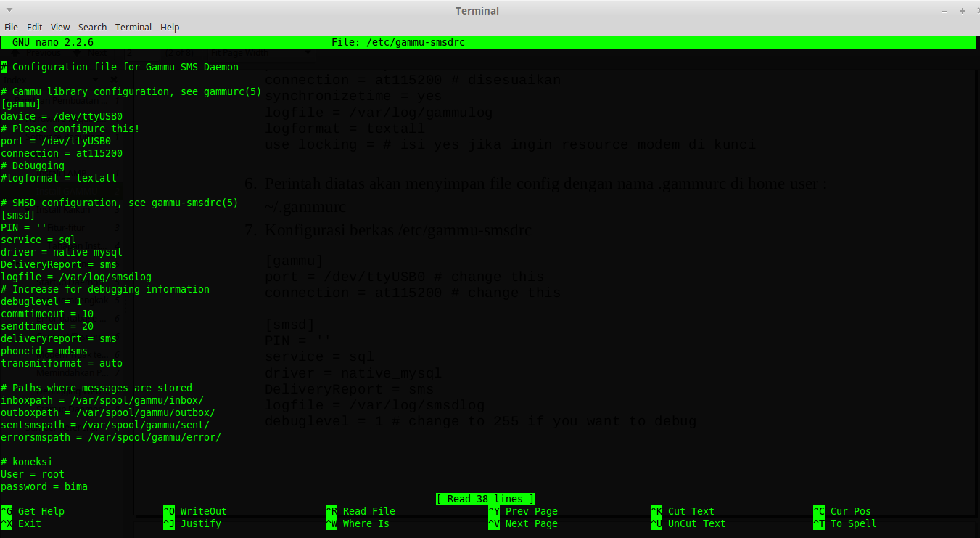This screenshot has width=980, height=538.
Task: Place cursor on 'deliveryreport = sms' lowercase line
Action: [x=59, y=338]
